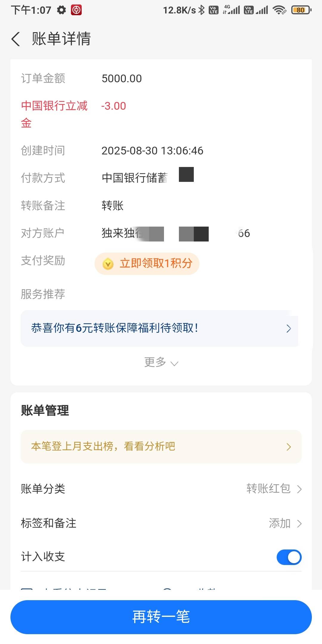Tap the arrow on the 6元转账保障 banner
Screen dimensions: 322x644
[x=288, y=328]
